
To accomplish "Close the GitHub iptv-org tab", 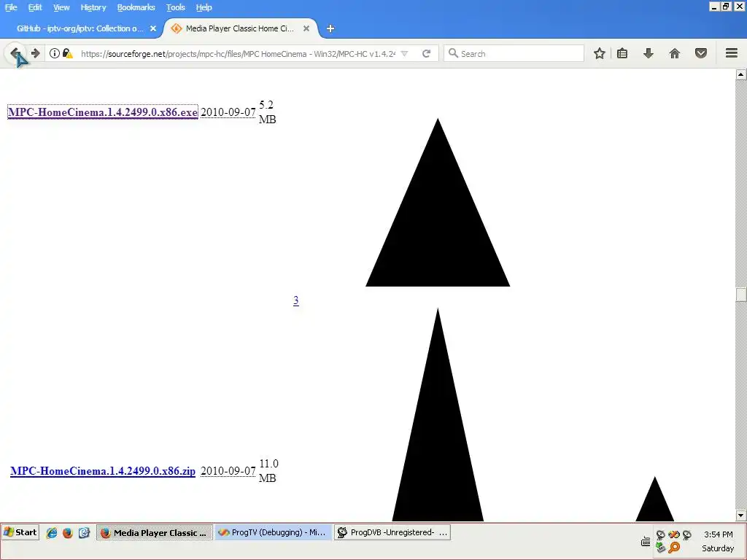I will click(x=153, y=28).
